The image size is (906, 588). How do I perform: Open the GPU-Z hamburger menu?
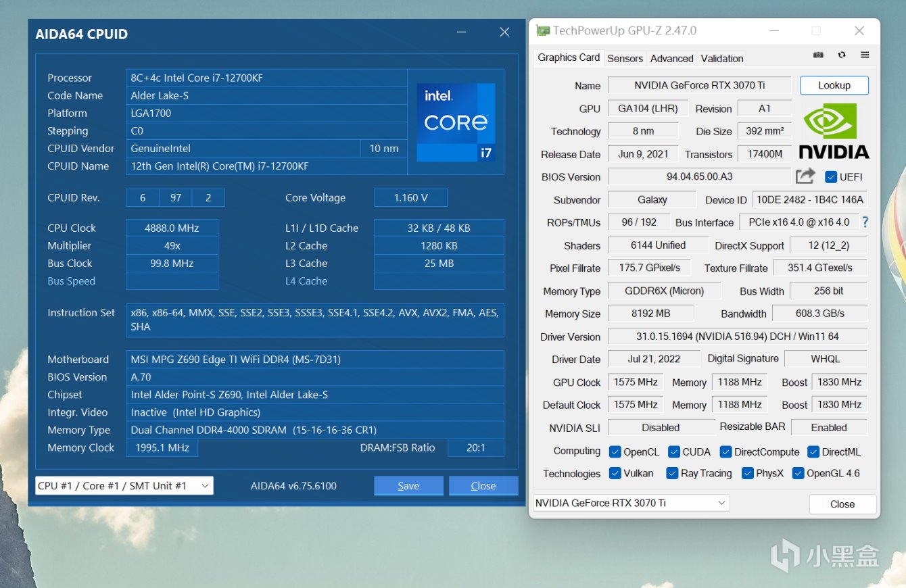tap(865, 55)
